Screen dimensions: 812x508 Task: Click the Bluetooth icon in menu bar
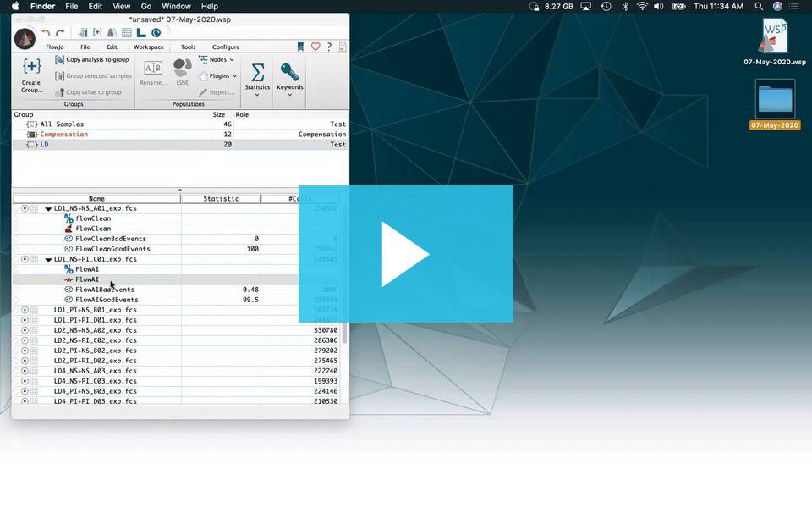click(x=626, y=6)
